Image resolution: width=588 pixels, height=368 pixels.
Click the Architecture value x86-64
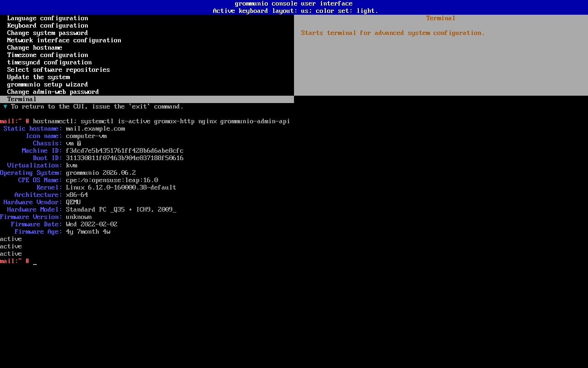(x=77, y=195)
